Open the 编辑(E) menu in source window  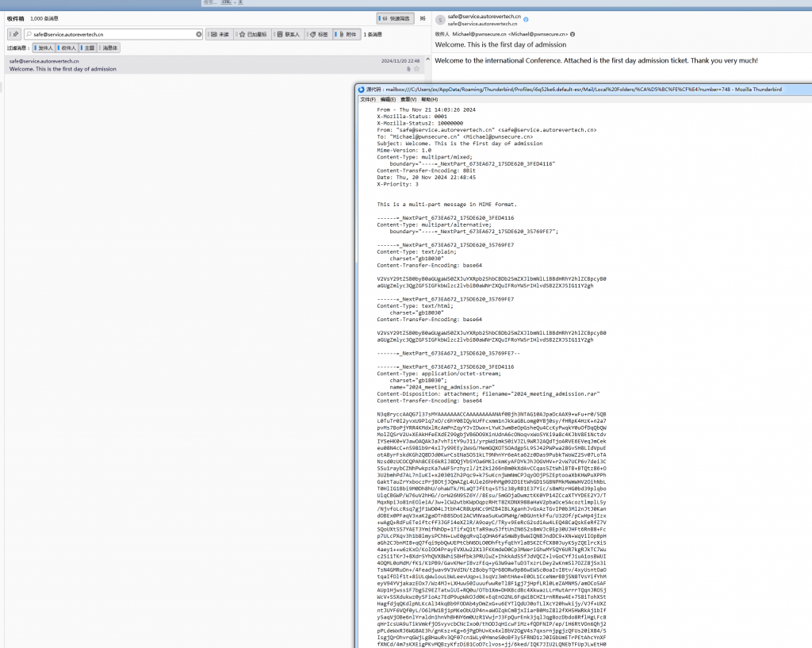388,99
